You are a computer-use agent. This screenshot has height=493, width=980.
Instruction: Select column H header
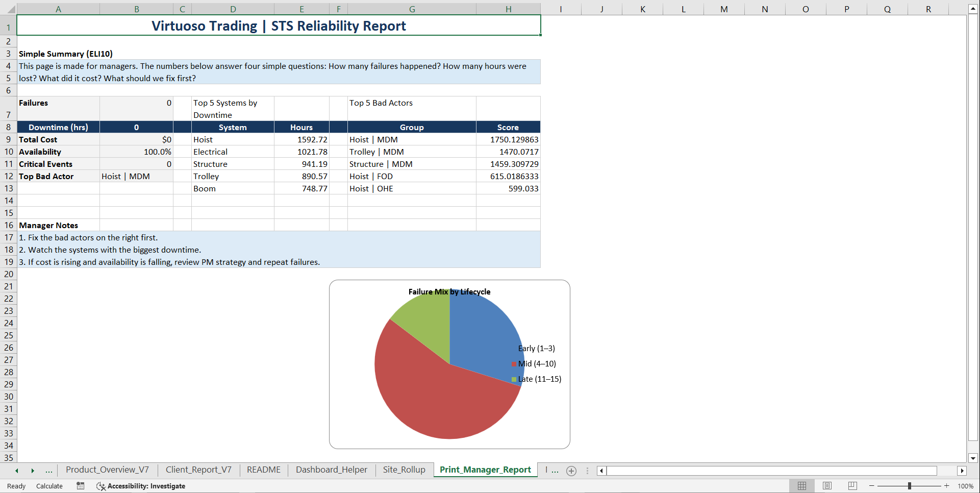point(508,9)
